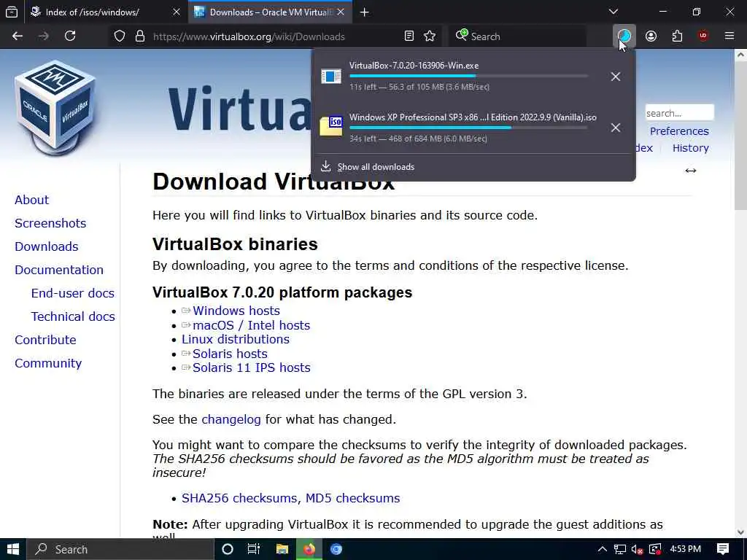Open the Windows Start menu
This screenshot has height=560, width=747.
coord(13,549)
